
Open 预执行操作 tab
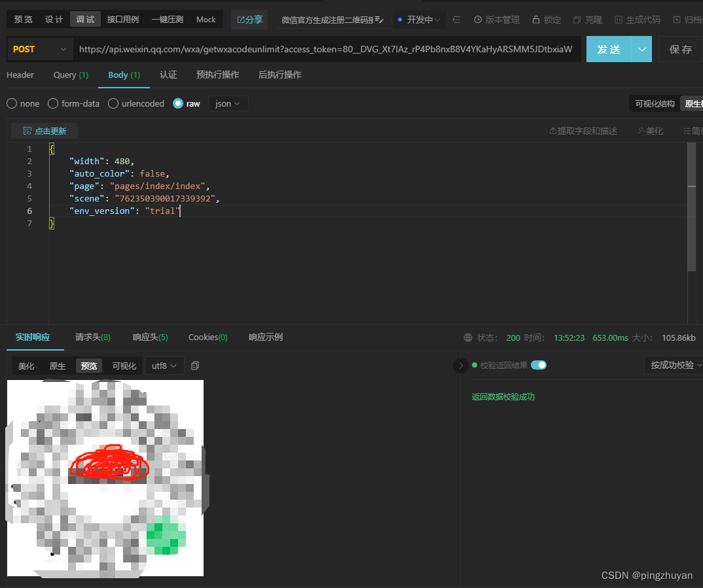click(217, 75)
